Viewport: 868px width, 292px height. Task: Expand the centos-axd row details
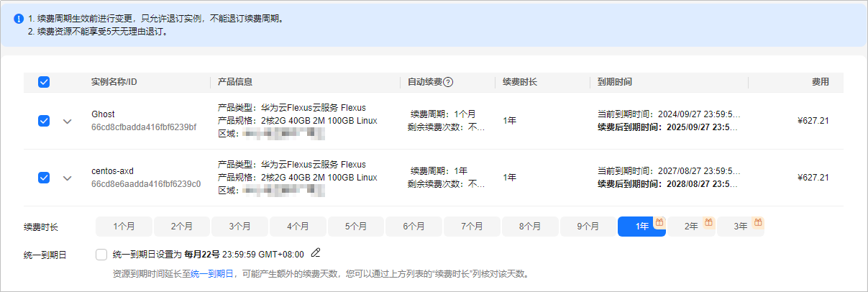pyautogui.click(x=68, y=178)
